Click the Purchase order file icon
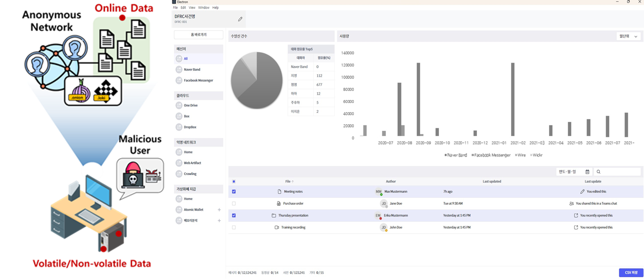 pyautogui.click(x=279, y=204)
